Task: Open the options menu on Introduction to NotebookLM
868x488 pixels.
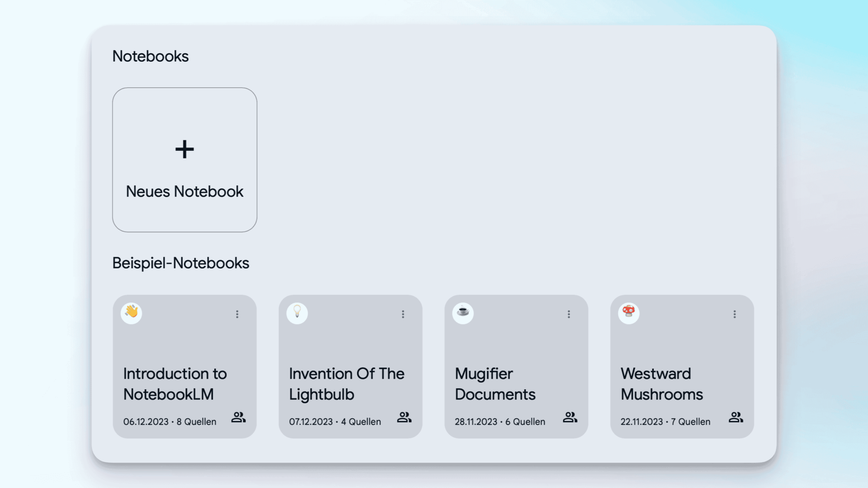Action: (x=237, y=314)
